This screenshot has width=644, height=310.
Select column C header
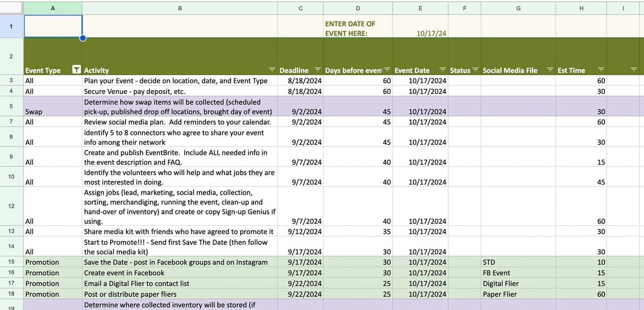pyautogui.click(x=300, y=8)
